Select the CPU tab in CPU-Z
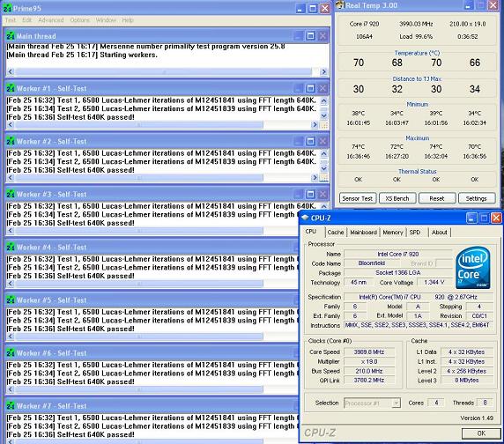Screen dimensions: 504x444 (311, 232)
